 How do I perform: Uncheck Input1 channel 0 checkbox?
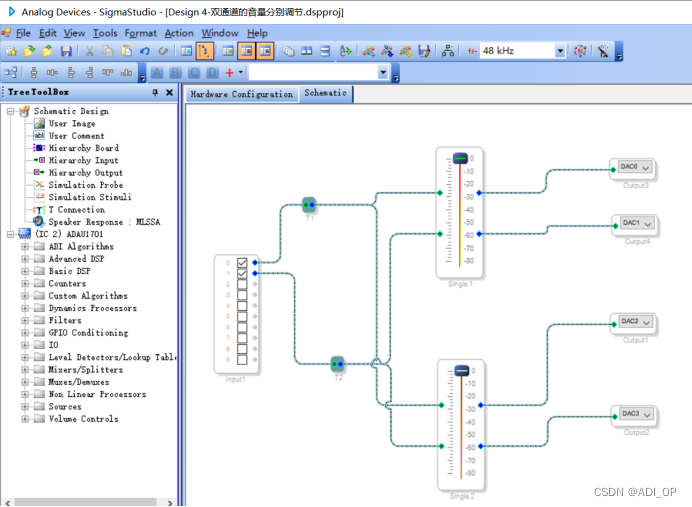point(242,263)
